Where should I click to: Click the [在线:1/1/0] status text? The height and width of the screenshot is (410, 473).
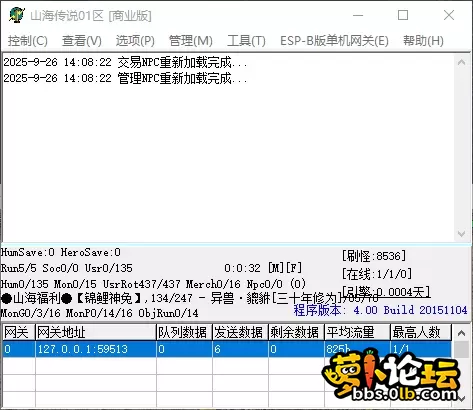(377, 274)
